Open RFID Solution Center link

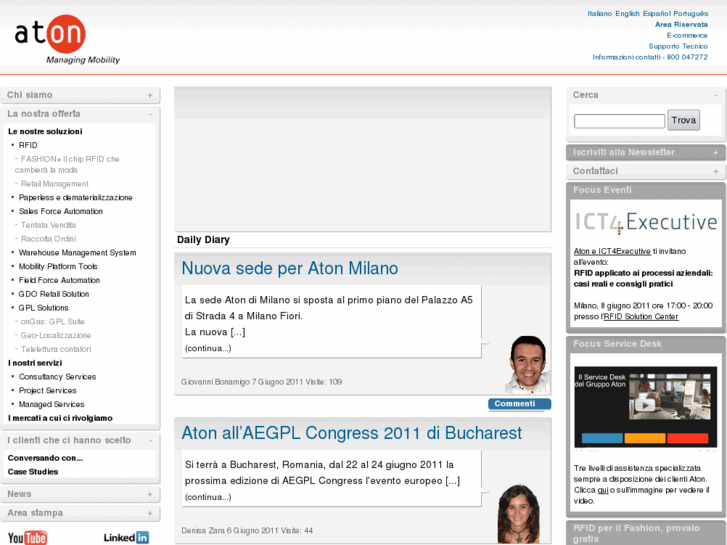point(641,317)
